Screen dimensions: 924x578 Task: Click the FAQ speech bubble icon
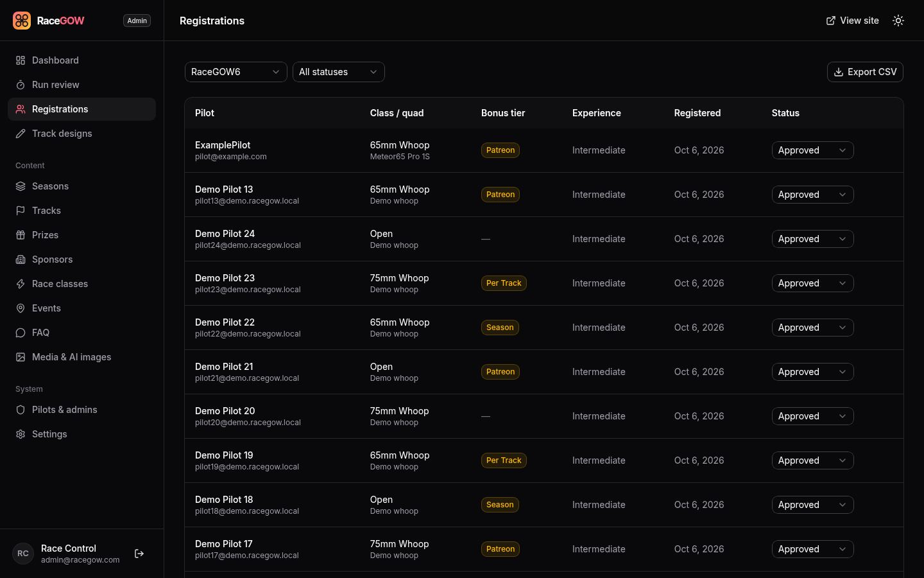click(21, 333)
